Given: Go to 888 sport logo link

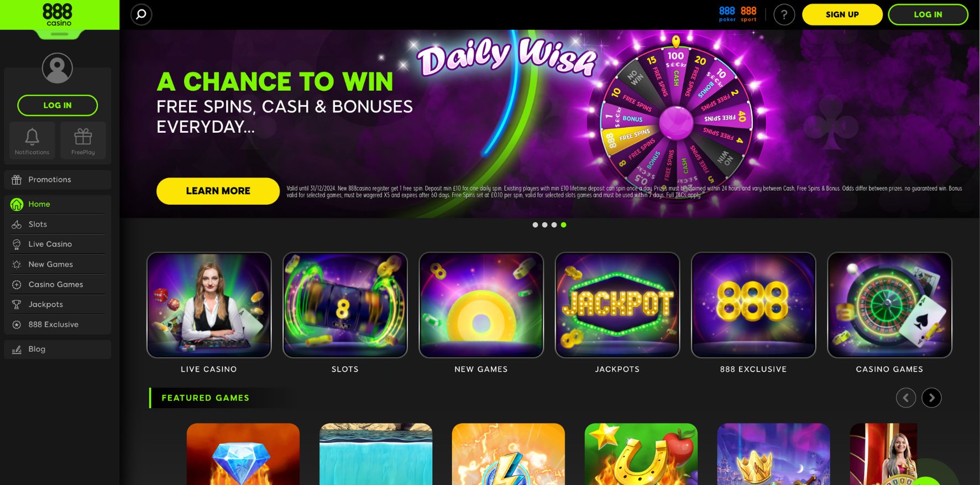Looking at the screenshot, I should tap(748, 14).
